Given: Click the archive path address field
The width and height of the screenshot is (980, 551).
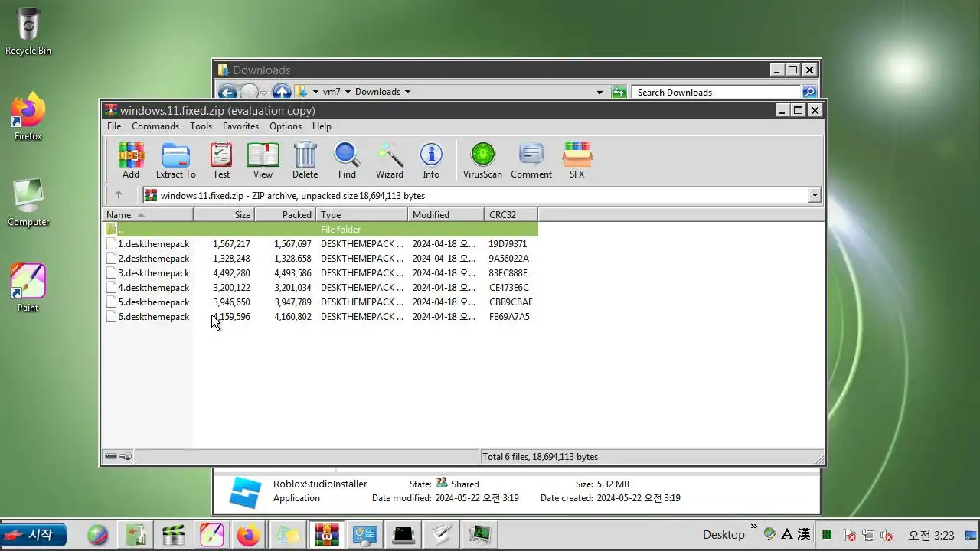Looking at the screenshot, I should point(475,195).
